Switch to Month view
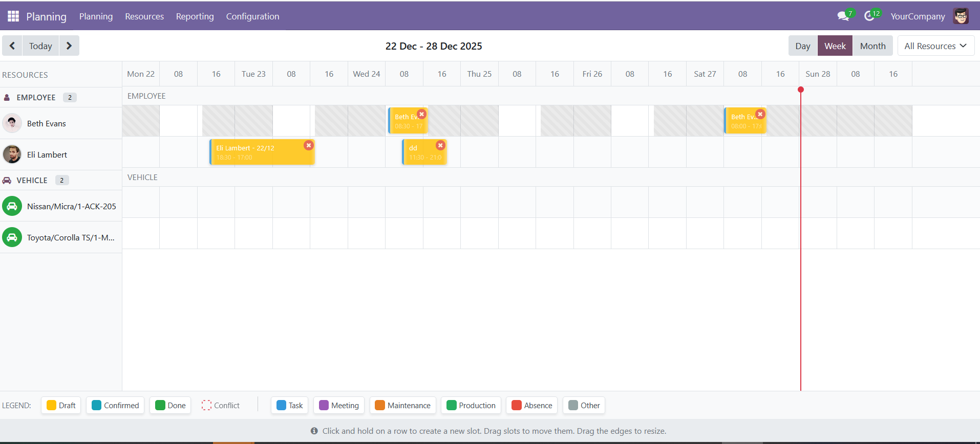980x444 pixels. point(873,46)
